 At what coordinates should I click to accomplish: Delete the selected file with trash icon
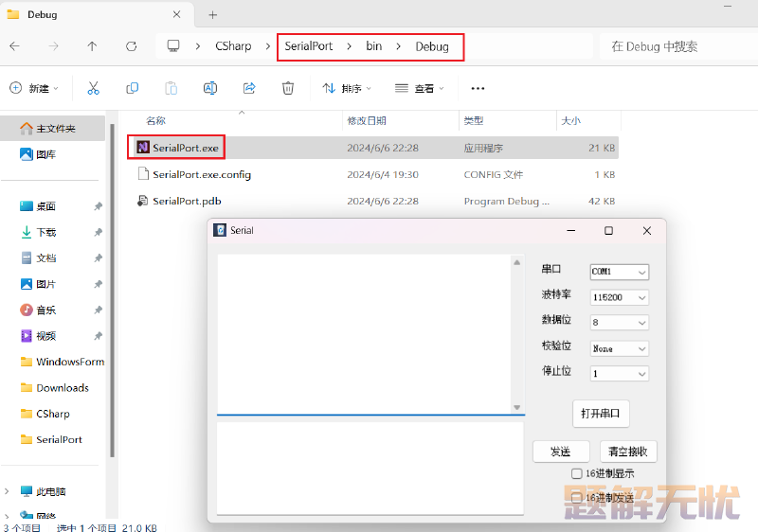[288, 88]
